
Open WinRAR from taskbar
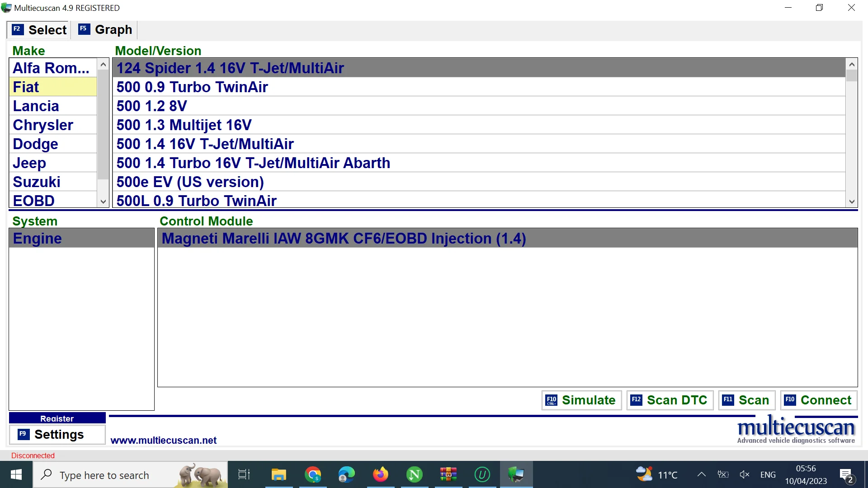[x=448, y=474]
